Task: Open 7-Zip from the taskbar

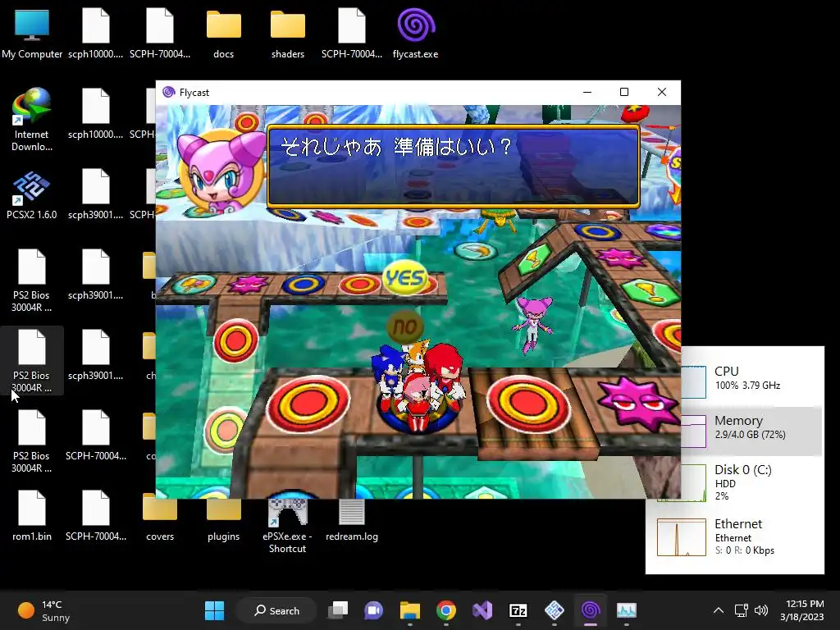Action: [518, 610]
